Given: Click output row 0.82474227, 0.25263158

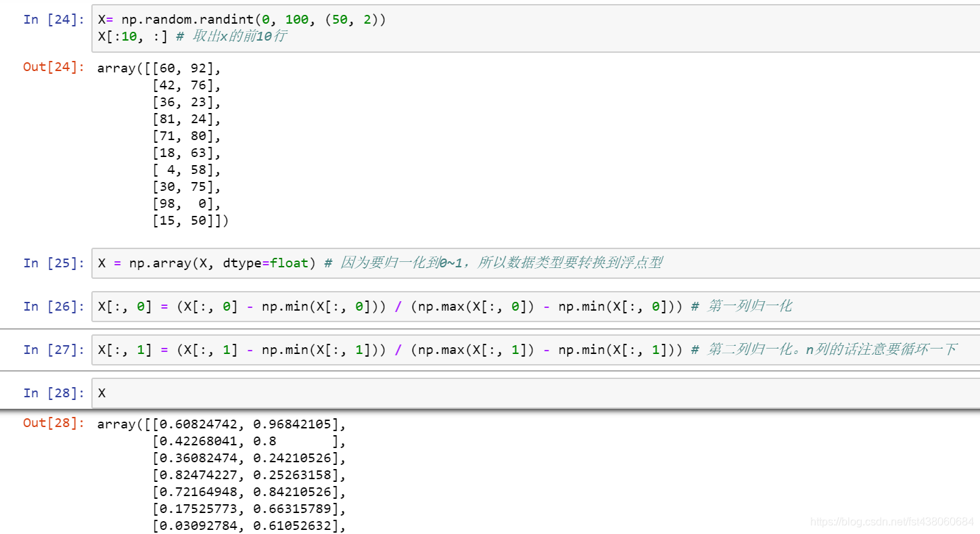Looking at the screenshot, I should tap(249, 475).
